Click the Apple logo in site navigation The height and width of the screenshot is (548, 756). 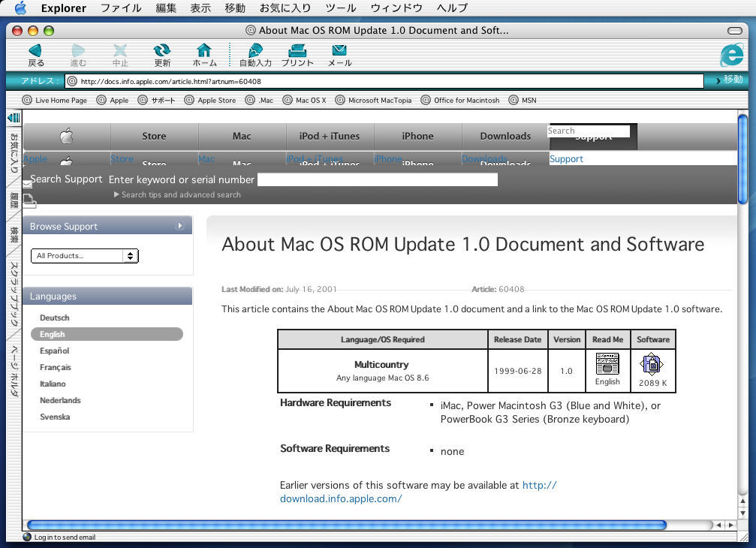(x=67, y=137)
